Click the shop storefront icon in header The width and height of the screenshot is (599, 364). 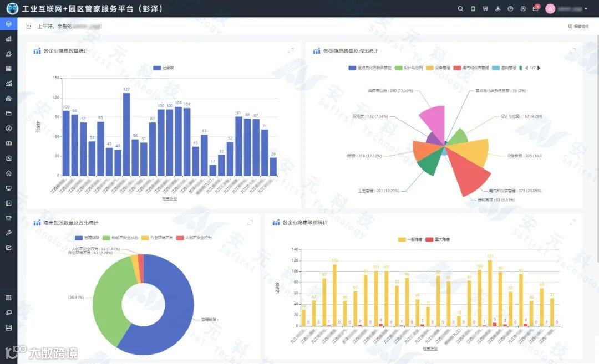point(485,9)
